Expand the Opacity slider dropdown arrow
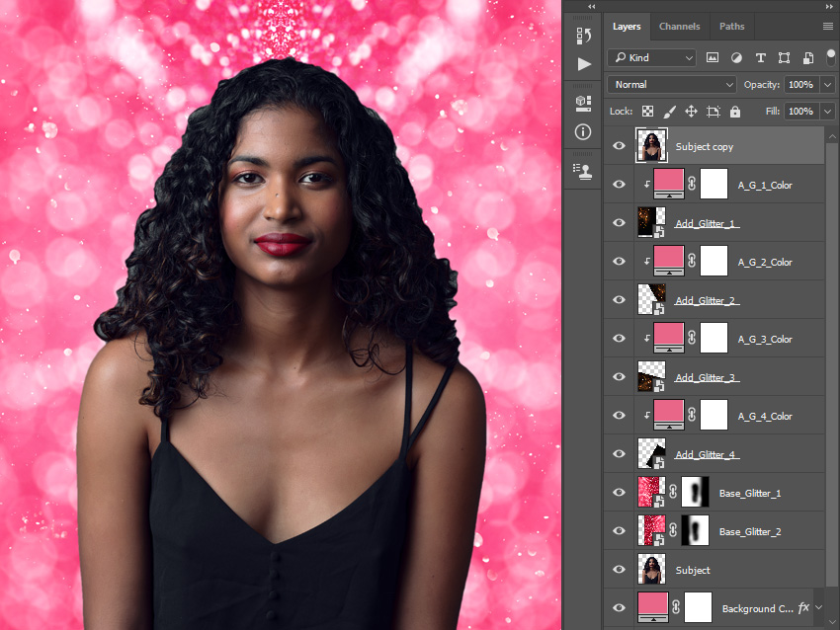840x630 pixels. (828, 85)
